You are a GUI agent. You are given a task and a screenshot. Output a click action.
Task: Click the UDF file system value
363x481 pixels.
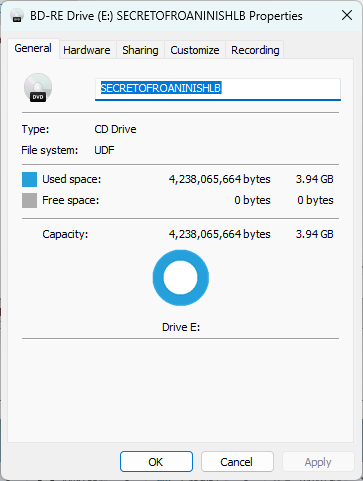pos(104,150)
